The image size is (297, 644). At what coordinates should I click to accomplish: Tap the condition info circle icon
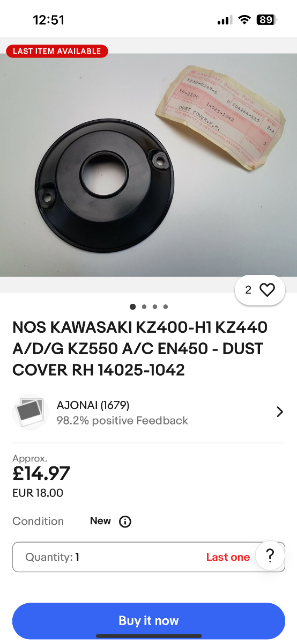coord(125,522)
